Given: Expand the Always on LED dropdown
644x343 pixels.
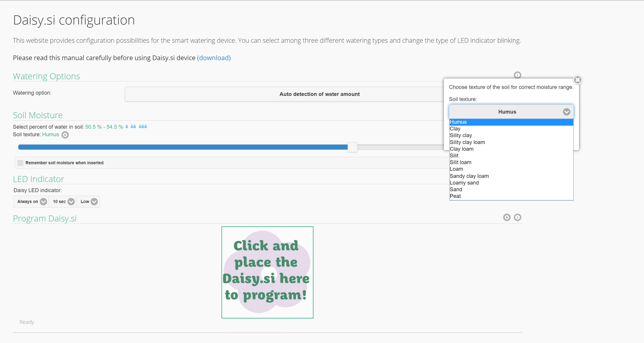Looking at the screenshot, I should coord(31,201).
